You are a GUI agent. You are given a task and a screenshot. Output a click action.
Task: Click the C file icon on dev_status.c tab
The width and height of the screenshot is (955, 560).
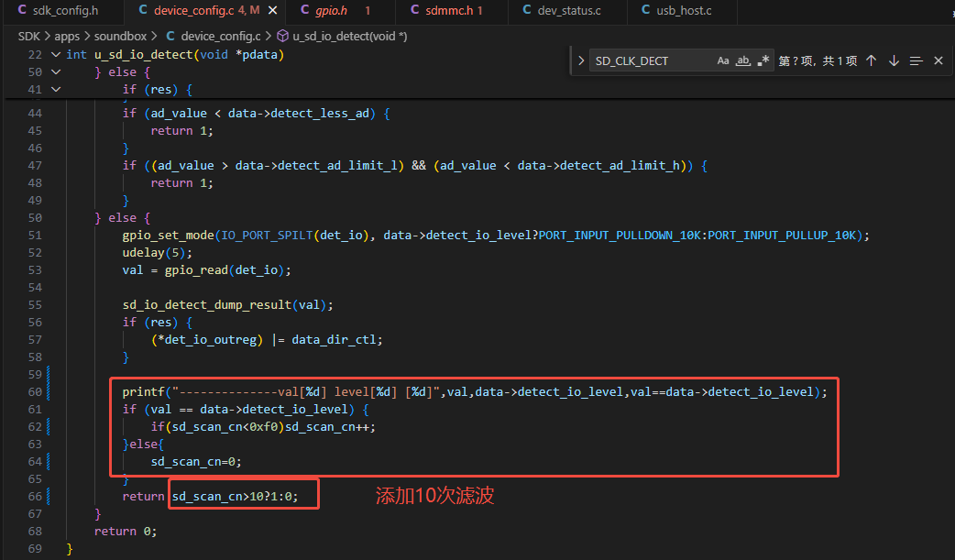[527, 10]
